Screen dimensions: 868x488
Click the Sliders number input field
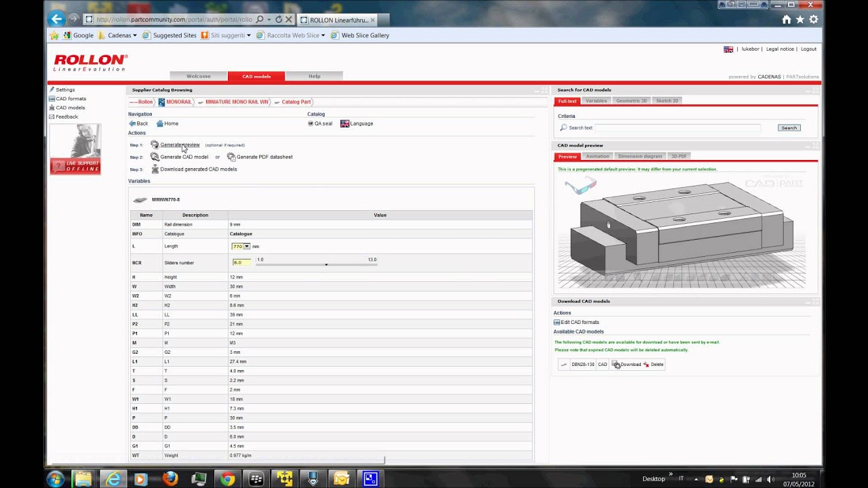[x=241, y=262]
